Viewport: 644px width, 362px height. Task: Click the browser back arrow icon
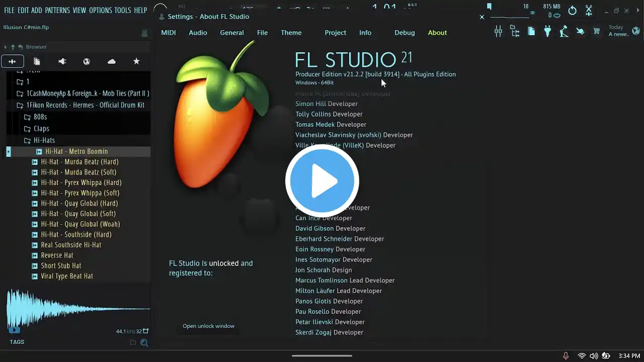tap(20, 47)
